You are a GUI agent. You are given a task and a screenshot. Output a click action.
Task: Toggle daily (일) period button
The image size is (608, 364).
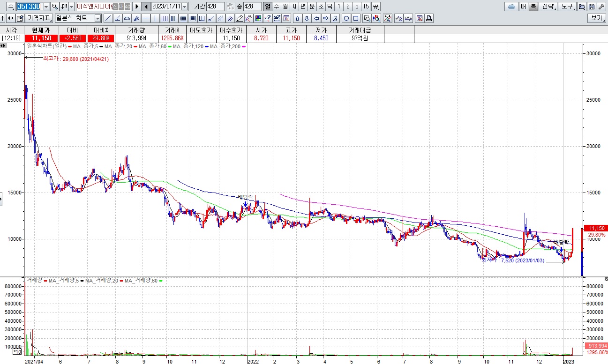point(267,7)
